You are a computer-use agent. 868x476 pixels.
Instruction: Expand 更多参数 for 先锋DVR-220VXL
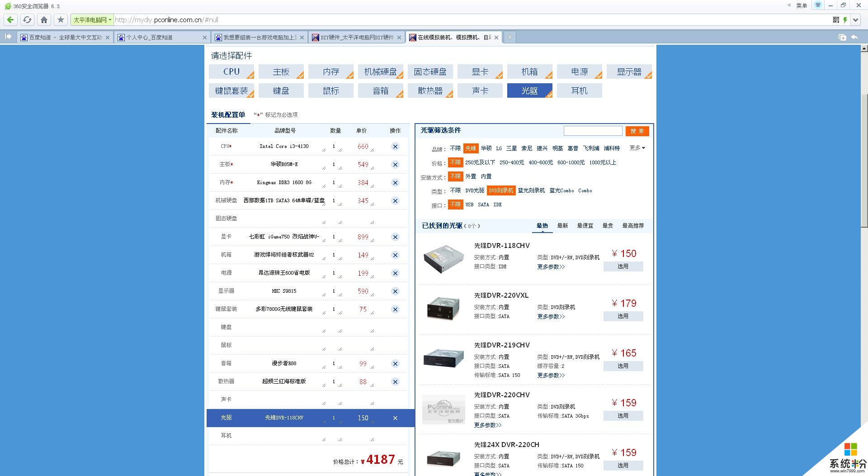[551, 317]
